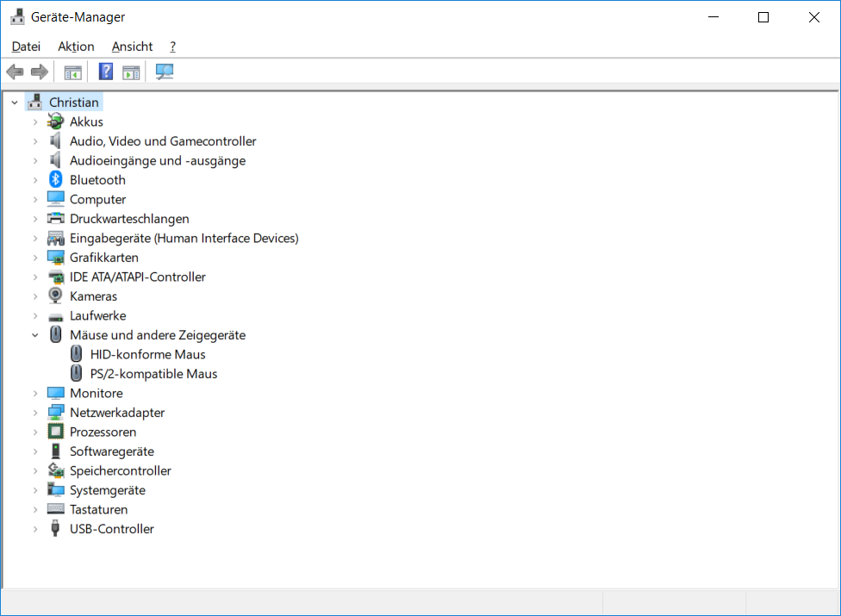Click the Bluetooth logo icon

tap(55, 179)
